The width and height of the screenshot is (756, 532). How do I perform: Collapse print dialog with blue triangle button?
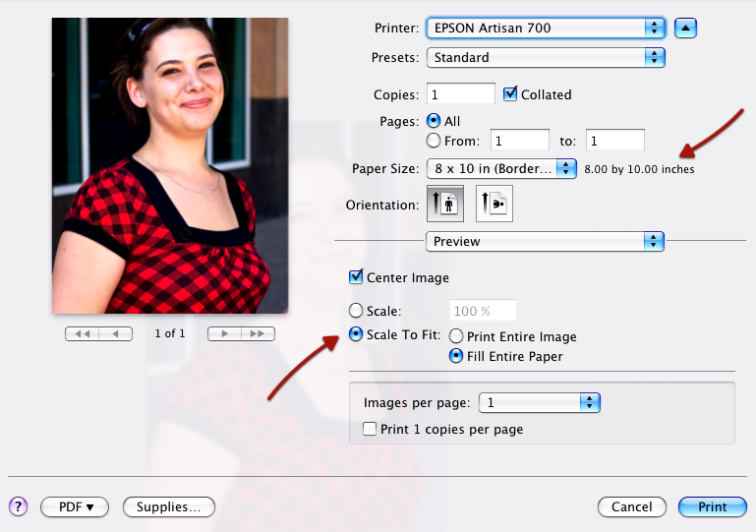[x=686, y=28]
